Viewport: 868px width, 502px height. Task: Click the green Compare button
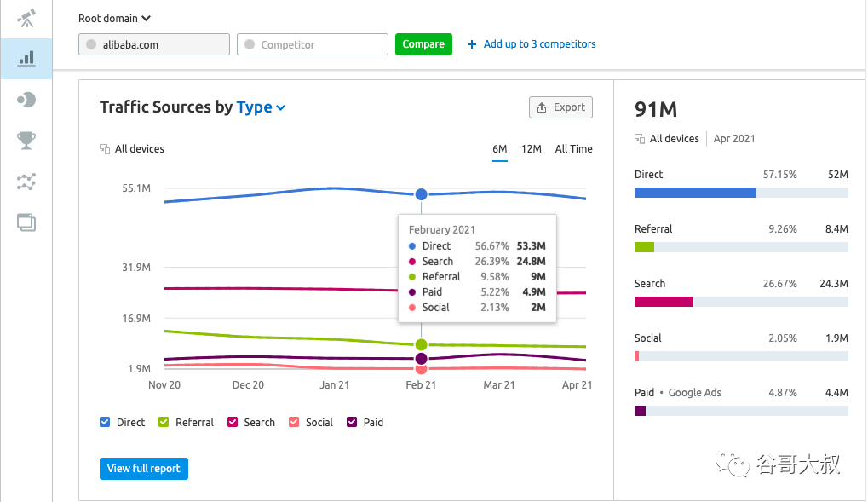pyautogui.click(x=423, y=44)
